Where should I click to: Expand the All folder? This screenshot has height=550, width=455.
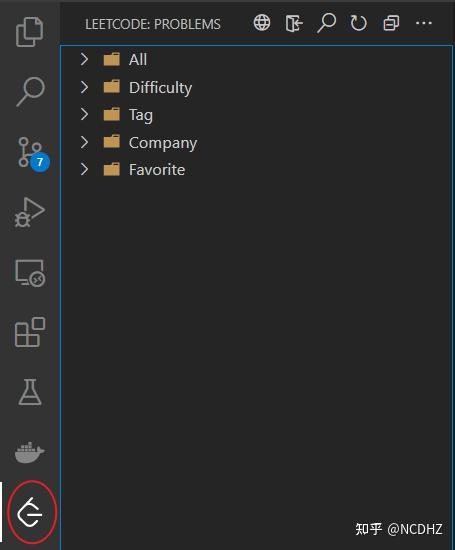84,59
